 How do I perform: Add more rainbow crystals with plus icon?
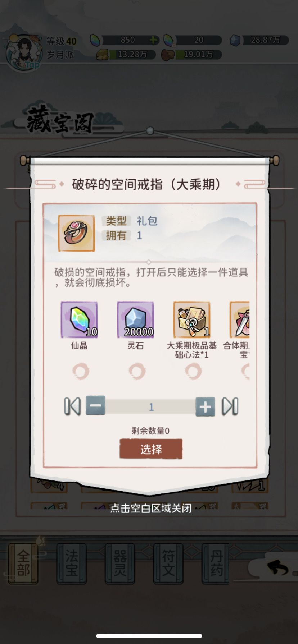tap(154, 40)
